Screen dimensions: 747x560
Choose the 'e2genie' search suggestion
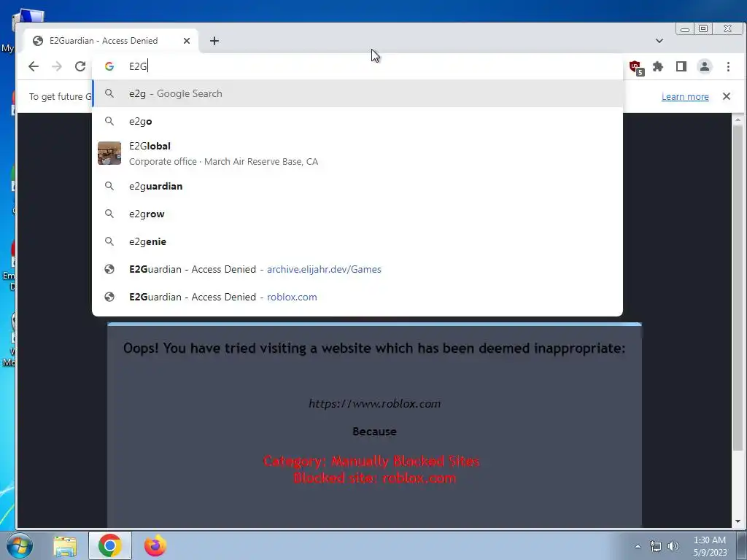pyautogui.click(x=357, y=241)
